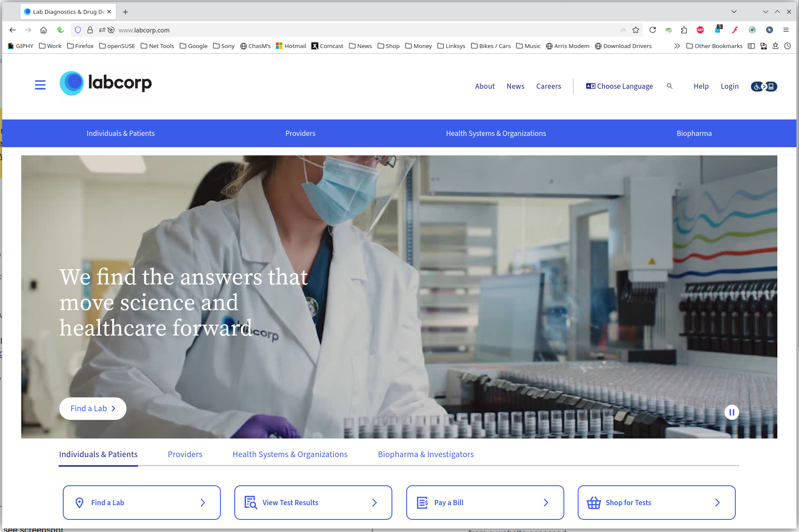This screenshot has height=532, width=799.
Task: Open the Help page
Action: [x=701, y=86]
